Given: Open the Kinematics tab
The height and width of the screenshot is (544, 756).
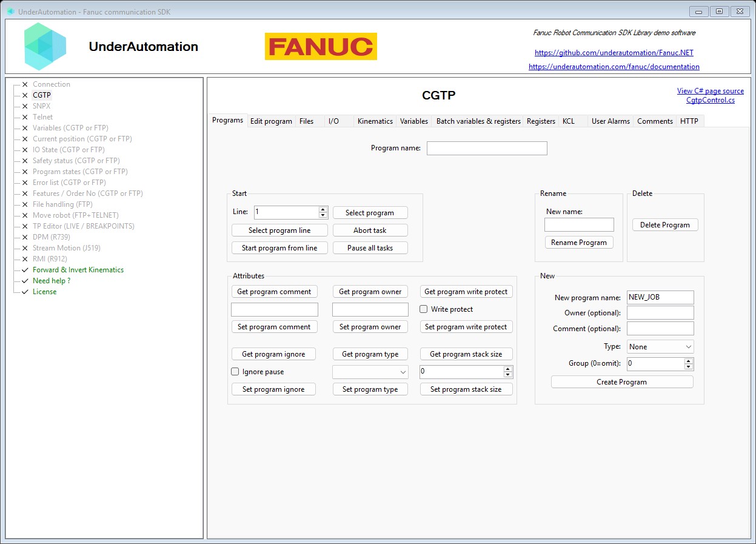Looking at the screenshot, I should pos(375,121).
